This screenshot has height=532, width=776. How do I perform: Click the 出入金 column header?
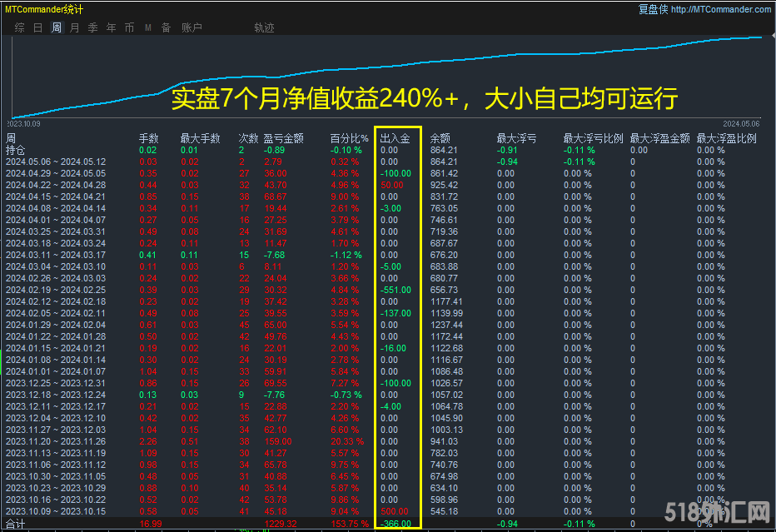tap(395, 138)
